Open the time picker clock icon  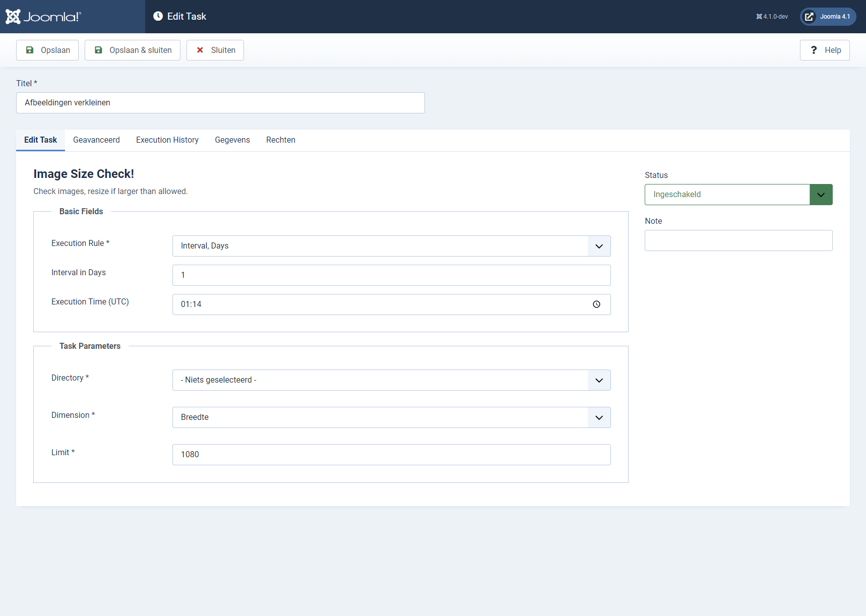[596, 304]
